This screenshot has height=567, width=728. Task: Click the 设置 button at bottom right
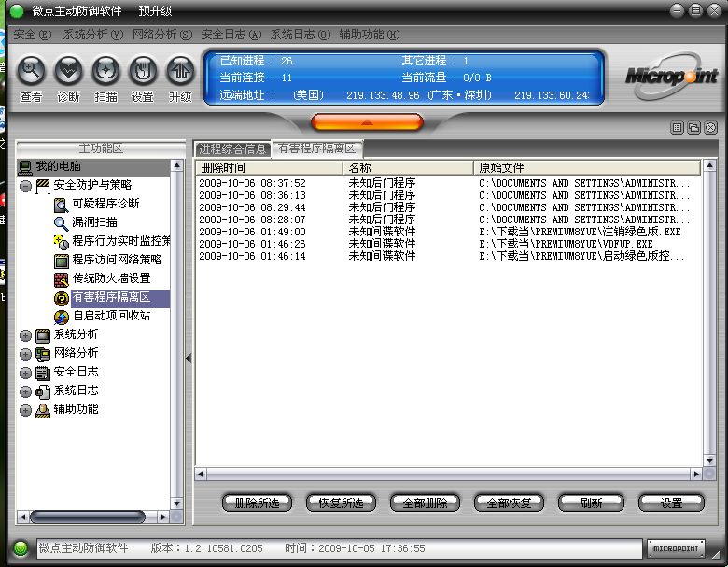pyautogui.click(x=671, y=503)
